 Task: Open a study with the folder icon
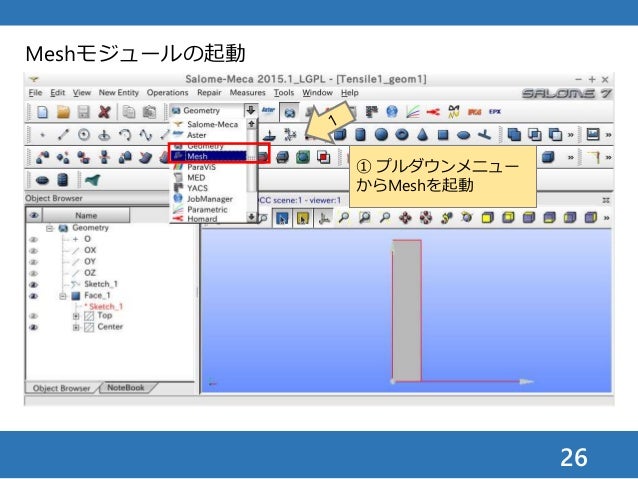click(x=63, y=112)
